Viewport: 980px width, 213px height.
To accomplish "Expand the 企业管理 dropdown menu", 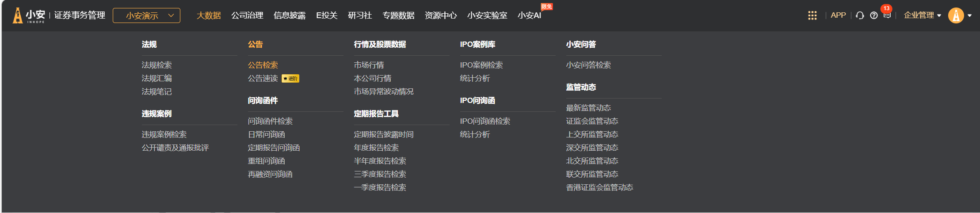I will coord(922,15).
